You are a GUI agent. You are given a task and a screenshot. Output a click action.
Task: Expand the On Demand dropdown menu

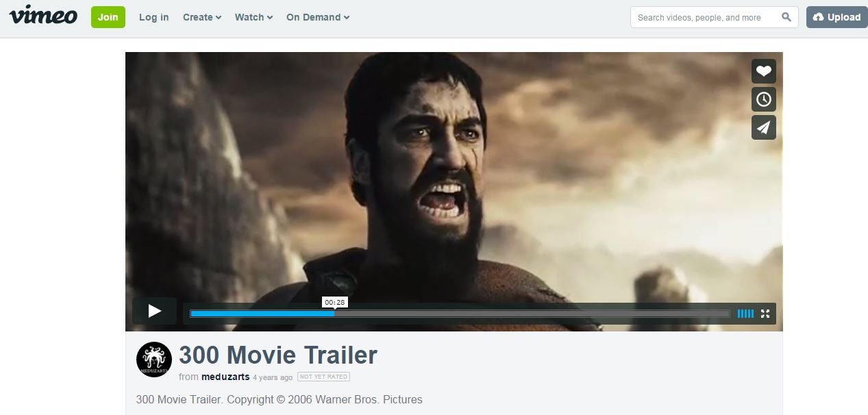(x=318, y=17)
